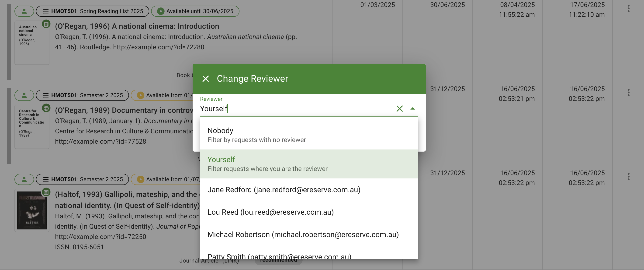Click inside the Reviewer search input

coord(275,108)
